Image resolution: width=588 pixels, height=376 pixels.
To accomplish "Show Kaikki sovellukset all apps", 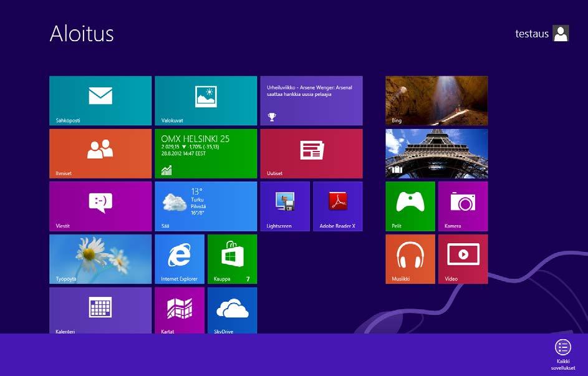I will click(x=563, y=354).
